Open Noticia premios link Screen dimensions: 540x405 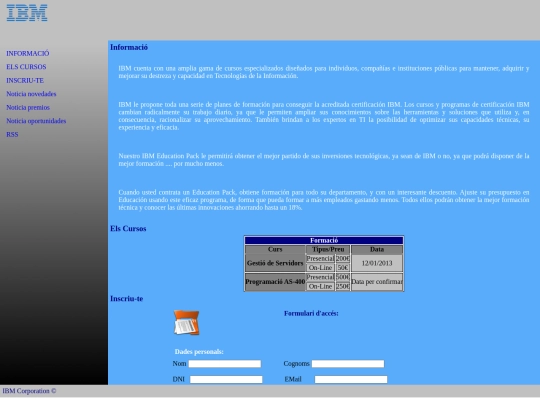pos(28,107)
